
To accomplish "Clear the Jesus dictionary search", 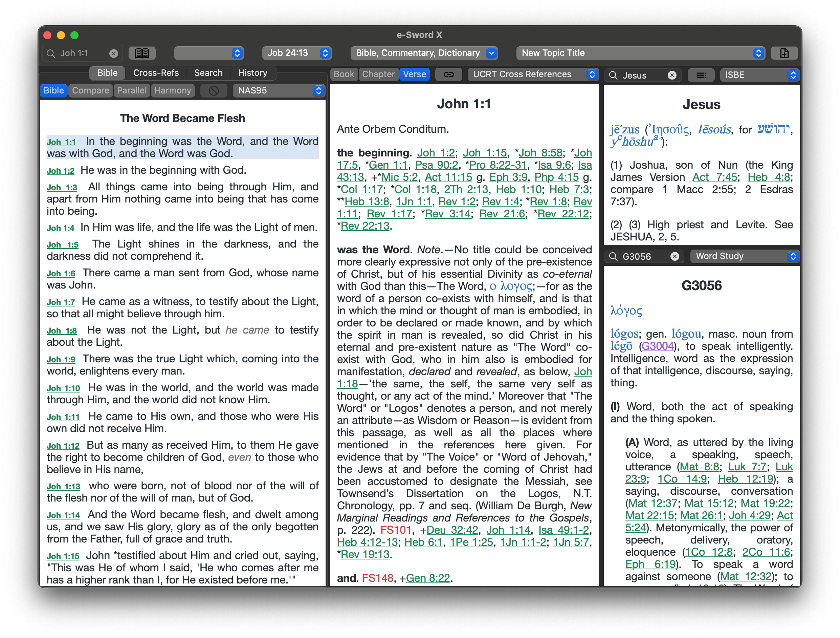I will click(672, 75).
